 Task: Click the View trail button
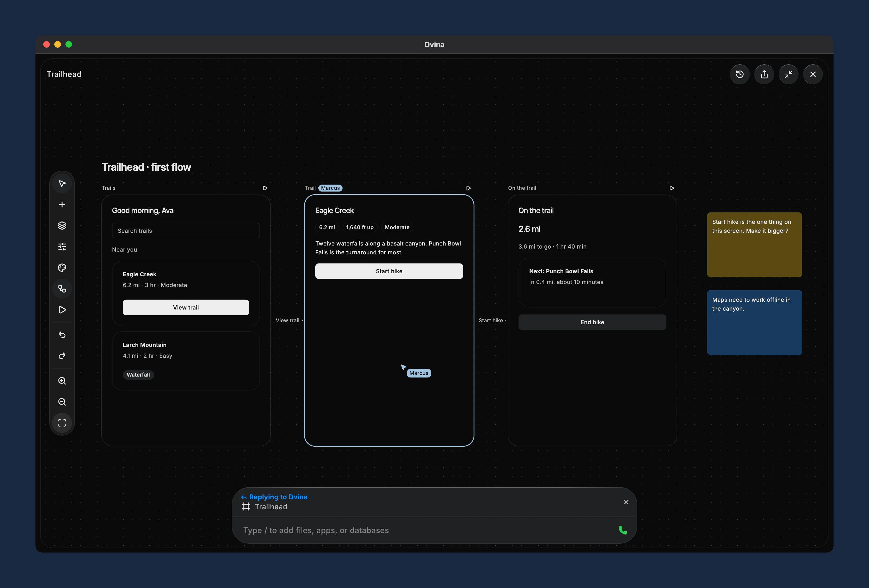tap(186, 307)
